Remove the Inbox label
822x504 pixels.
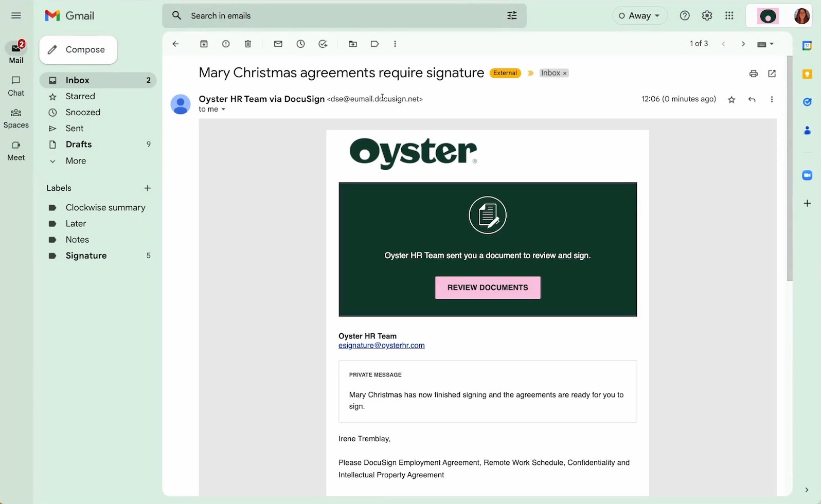(x=565, y=74)
